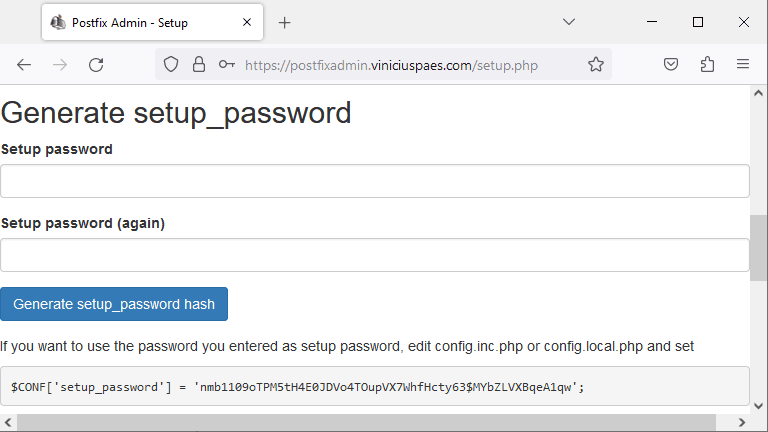Open the Firefox hamburger menu
768x432 pixels.
tap(743, 64)
